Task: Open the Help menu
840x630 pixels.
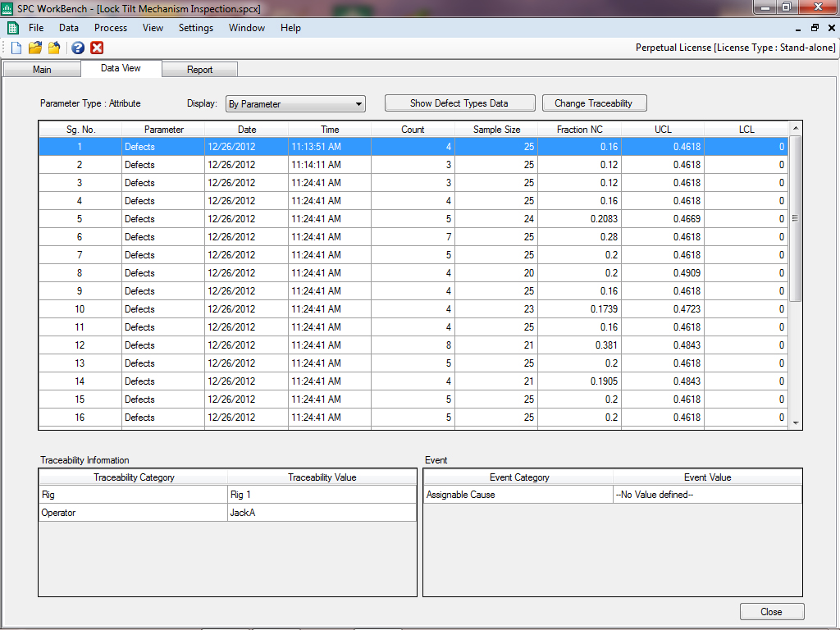Action: point(291,28)
